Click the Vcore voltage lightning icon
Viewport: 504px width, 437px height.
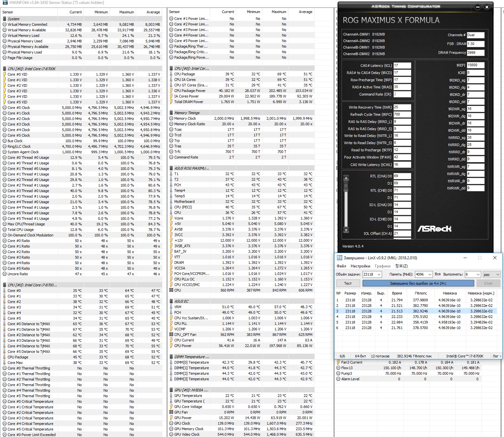171,218
